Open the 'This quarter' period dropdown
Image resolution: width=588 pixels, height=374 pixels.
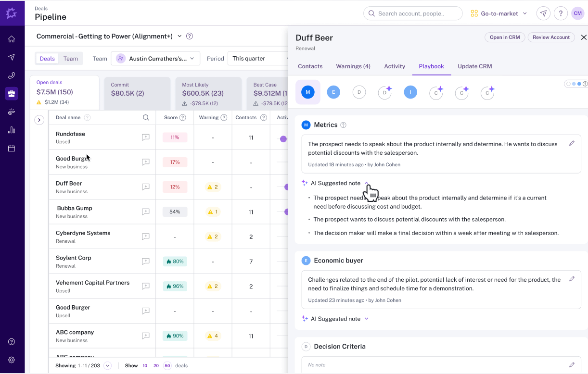[x=258, y=58]
